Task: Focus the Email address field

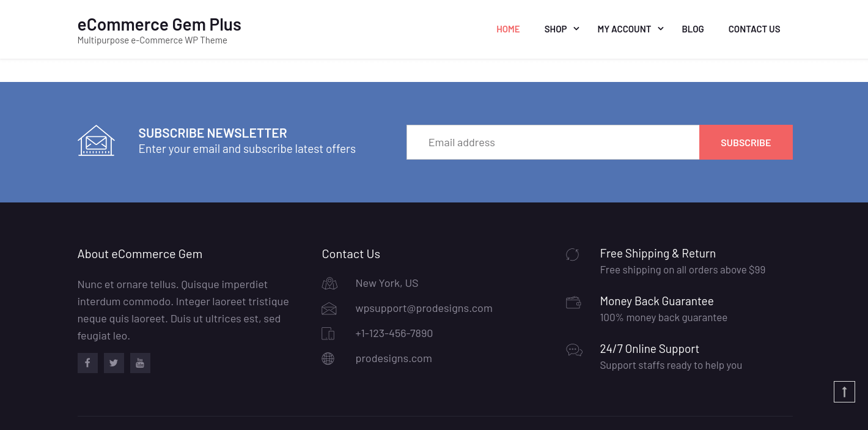Action: (553, 143)
